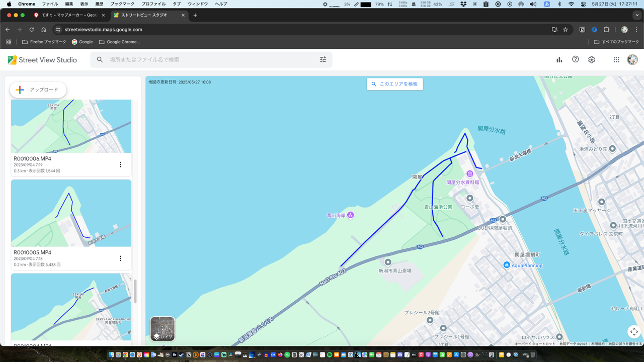This screenshot has width=644, height=362.
Task: Open the Chrome three-dot menu
Action: click(636, 30)
